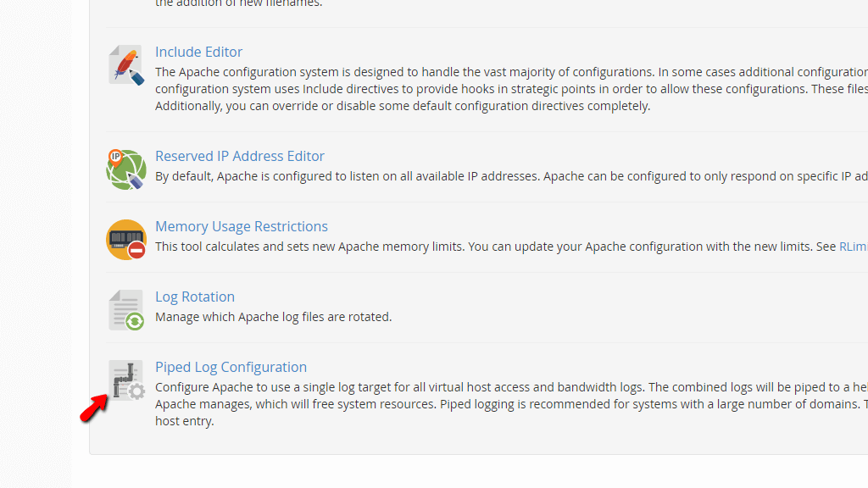Click text 'Manage which Apache log files are rotated.'
This screenshot has height=488, width=868.
pyautogui.click(x=274, y=317)
